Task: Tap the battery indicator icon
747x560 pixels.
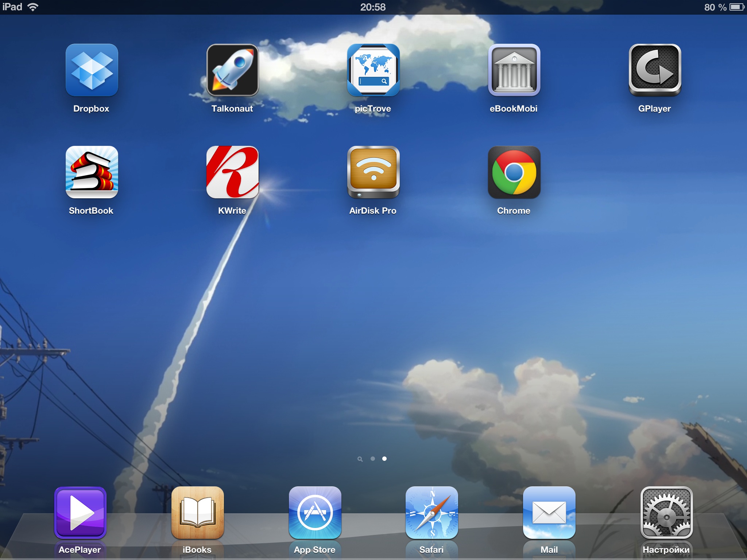Action: (737, 7)
